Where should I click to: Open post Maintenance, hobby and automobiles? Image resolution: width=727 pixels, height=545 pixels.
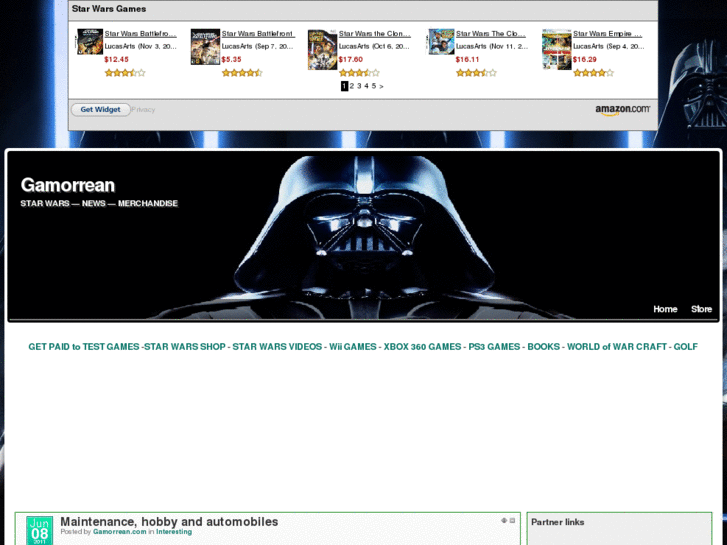tap(169, 522)
